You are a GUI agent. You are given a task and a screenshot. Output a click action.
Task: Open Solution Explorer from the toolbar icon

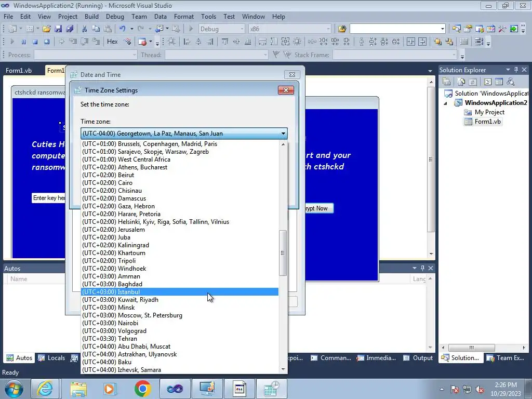pyautogui.click(x=456, y=29)
